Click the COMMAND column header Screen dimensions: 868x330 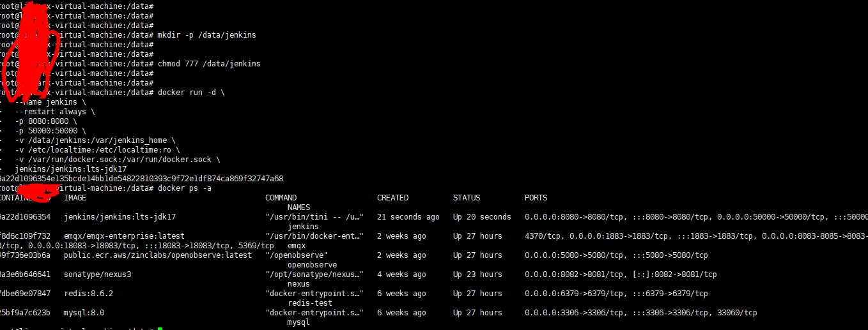coord(281,198)
